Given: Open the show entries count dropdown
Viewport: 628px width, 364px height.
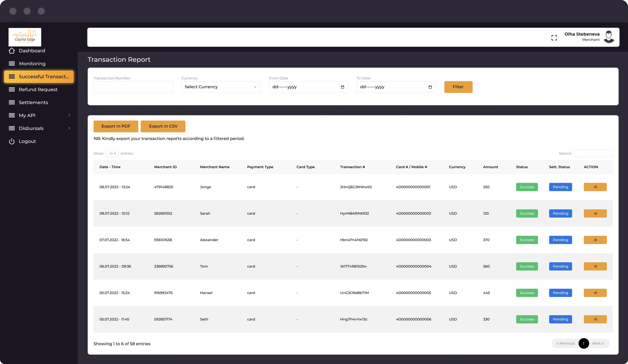Looking at the screenshot, I should pyautogui.click(x=112, y=153).
